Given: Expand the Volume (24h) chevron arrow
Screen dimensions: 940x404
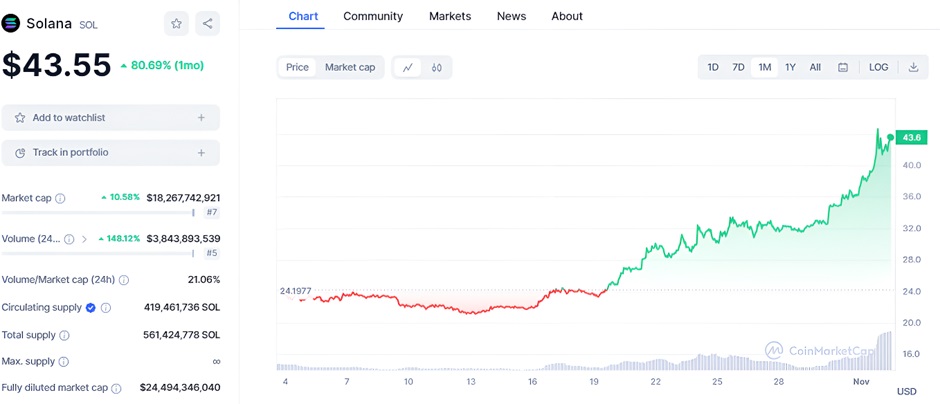Looking at the screenshot, I should tap(84, 239).
